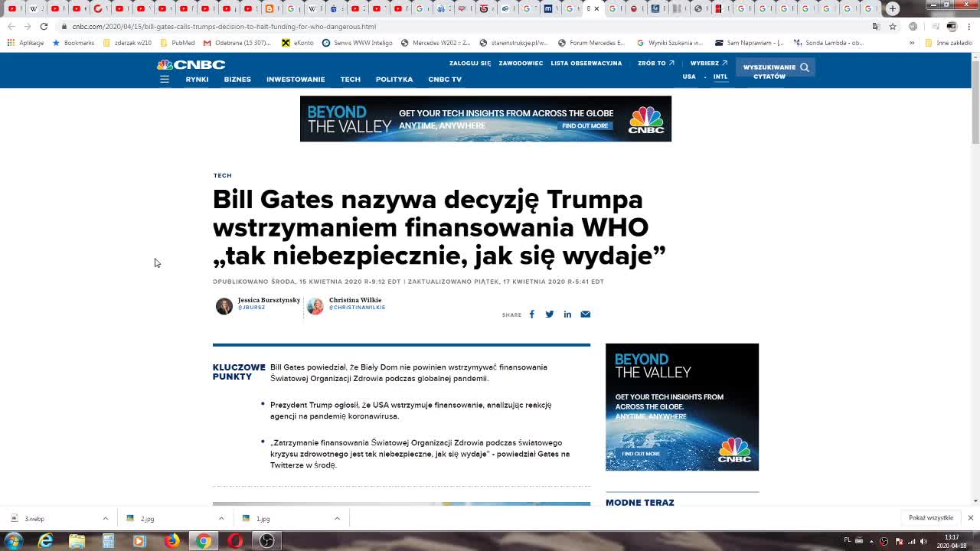
Task: Open the @JBURSZ Twitter handle link
Action: [x=251, y=308]
